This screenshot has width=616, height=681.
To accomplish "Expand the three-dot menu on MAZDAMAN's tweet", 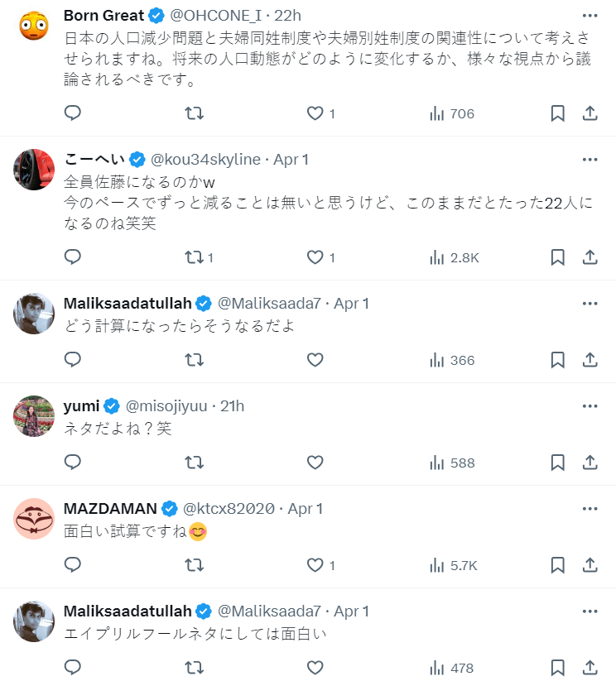I will coord(590,508).
